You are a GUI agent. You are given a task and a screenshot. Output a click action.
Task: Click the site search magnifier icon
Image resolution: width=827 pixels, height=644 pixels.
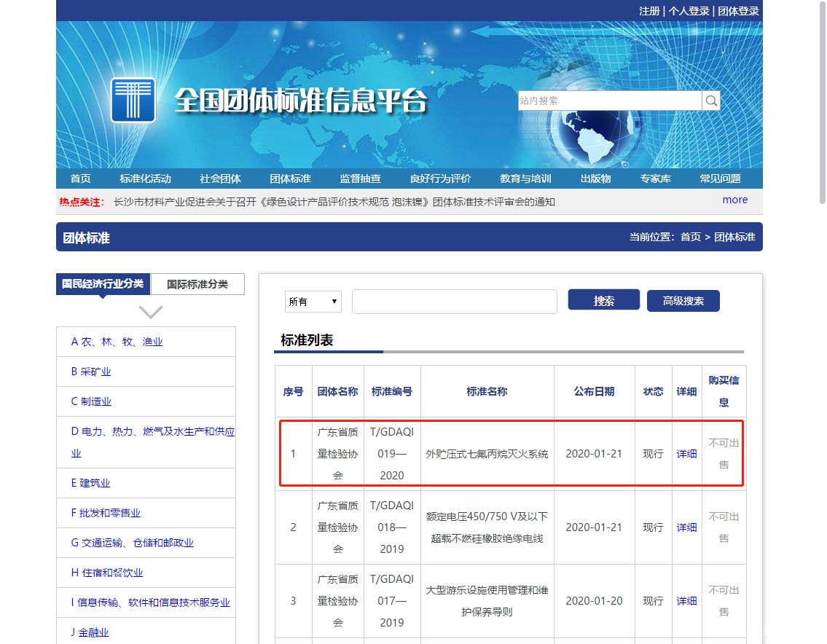coord(711,100)
